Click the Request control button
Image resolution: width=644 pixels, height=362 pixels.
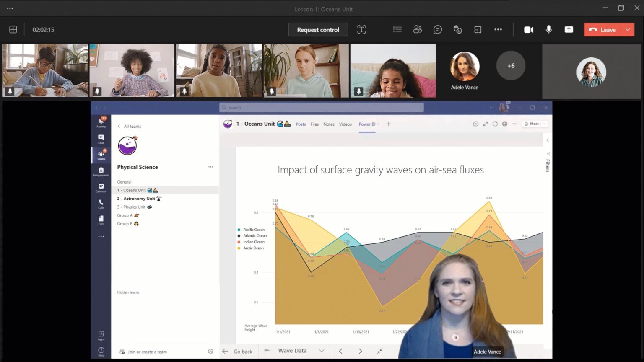click(318, 29)
